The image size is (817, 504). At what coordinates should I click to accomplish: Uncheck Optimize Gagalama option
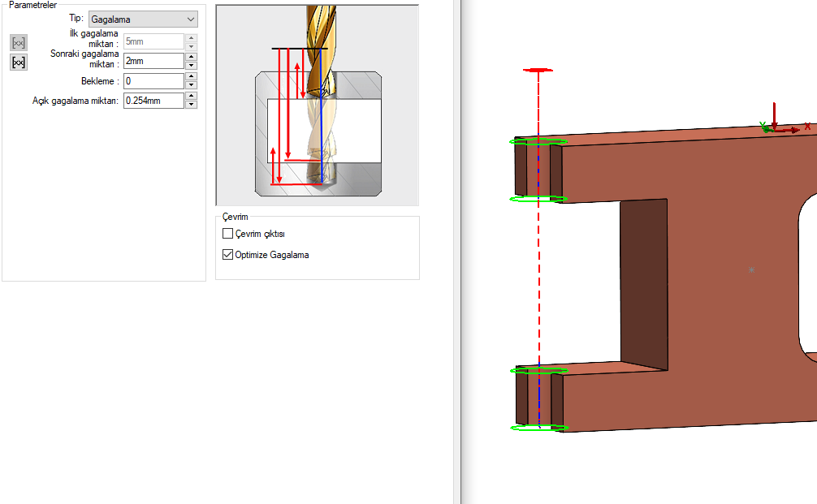[x=228, y=255]
